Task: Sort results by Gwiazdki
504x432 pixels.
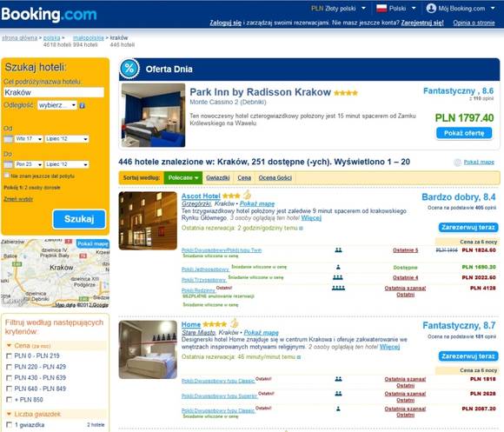Action: [217, 177]
